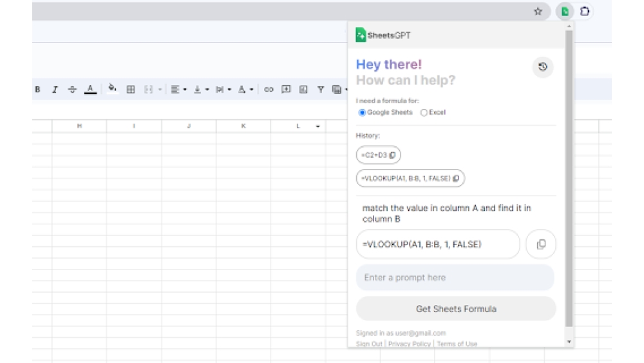Click the insert comment icon
Screen dimensions: 644x363
click(287, 89)
